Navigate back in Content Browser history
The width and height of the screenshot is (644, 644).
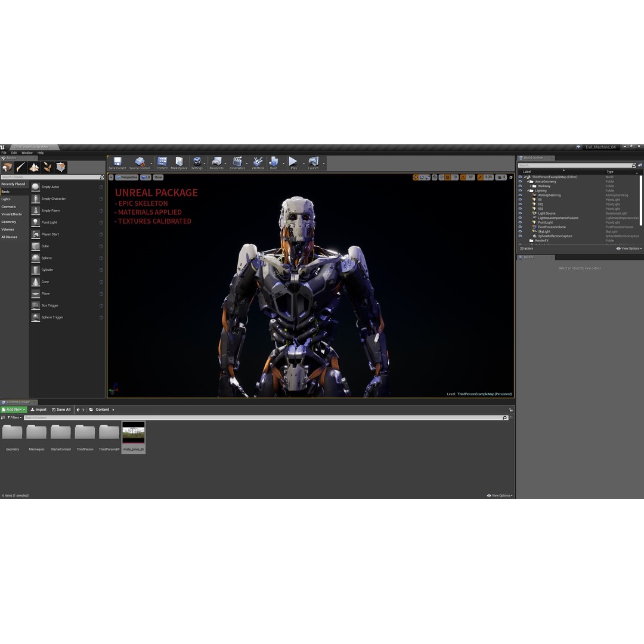click(x=78, y=410)
